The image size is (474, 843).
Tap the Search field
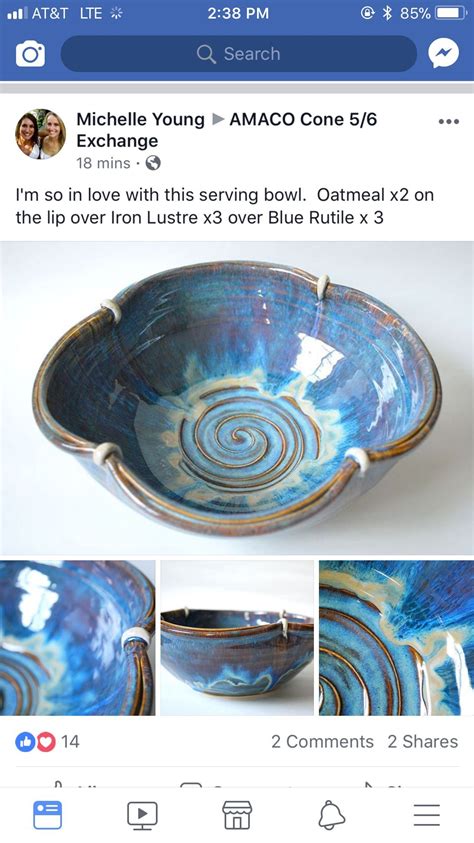(239, 54)
